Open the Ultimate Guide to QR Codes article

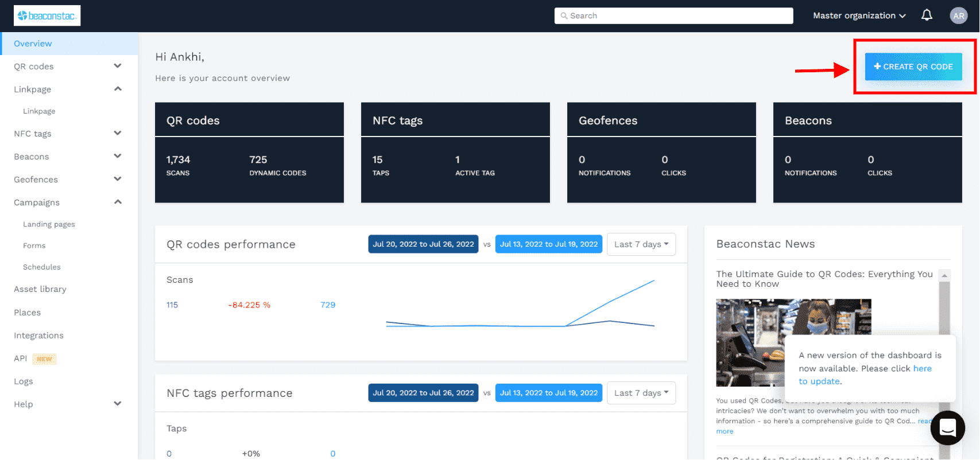point(824,279)
